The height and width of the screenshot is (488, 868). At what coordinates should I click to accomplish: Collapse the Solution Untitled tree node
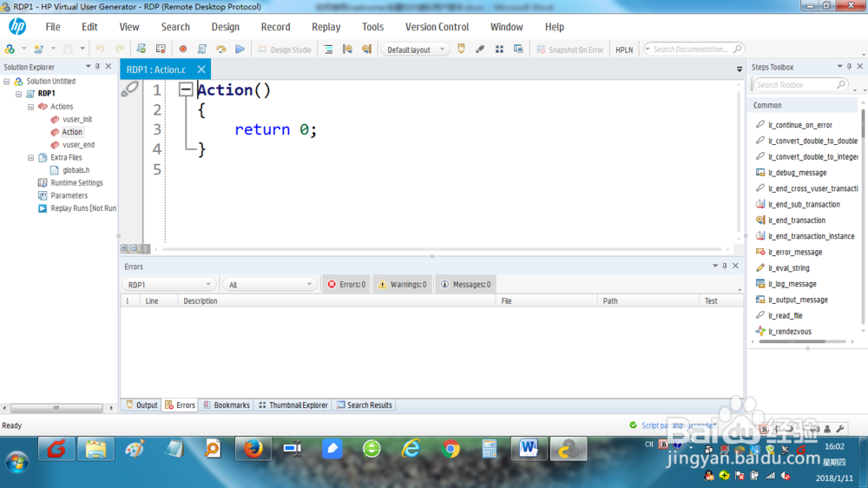[7, 82]
